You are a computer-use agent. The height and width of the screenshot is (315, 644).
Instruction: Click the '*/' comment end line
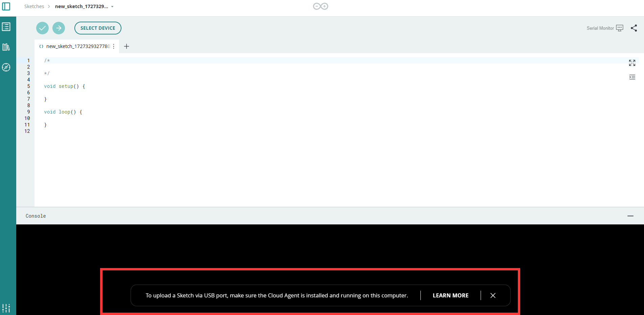click(47, 73)
